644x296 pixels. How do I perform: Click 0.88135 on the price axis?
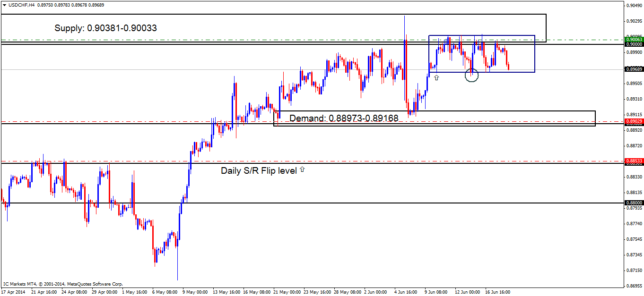pos(634,193)
